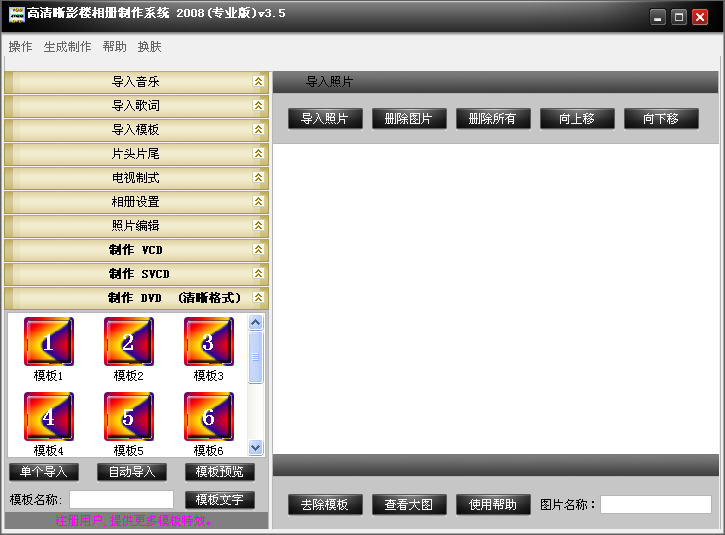Choose the 模板6 template icon
Screen dimensions: 725x535
208,417
